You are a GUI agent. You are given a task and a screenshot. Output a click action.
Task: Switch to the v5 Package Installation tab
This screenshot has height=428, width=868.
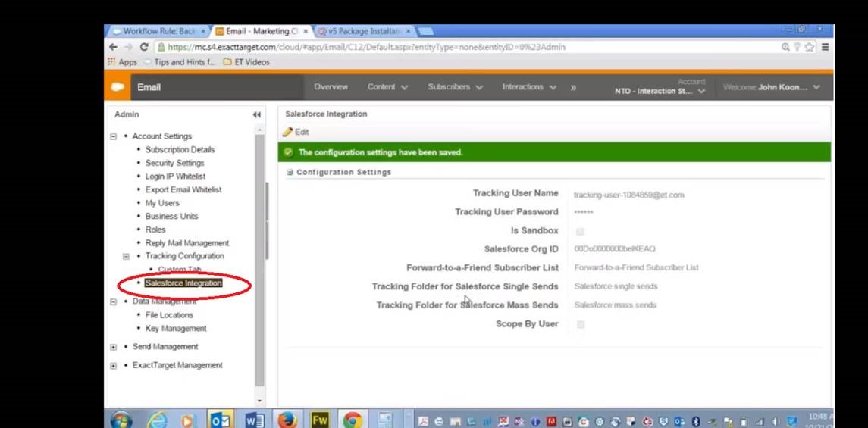point(364,31)
